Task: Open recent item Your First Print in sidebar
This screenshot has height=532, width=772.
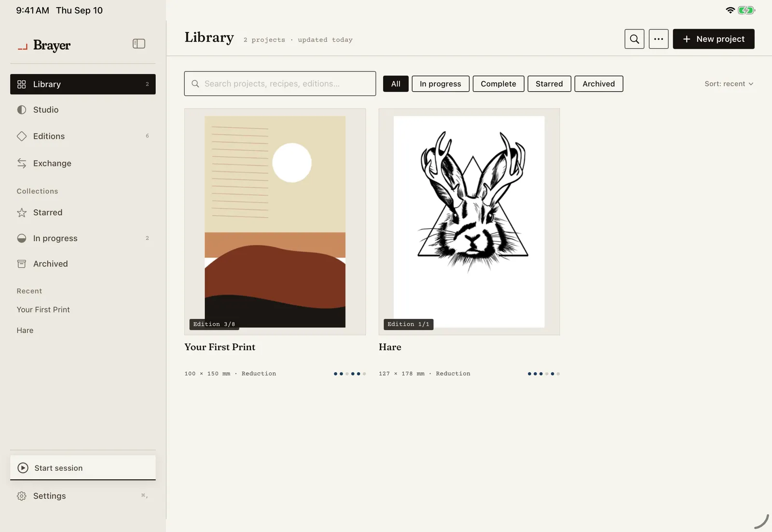Action: pyautogui.click(x=43, y=310)
